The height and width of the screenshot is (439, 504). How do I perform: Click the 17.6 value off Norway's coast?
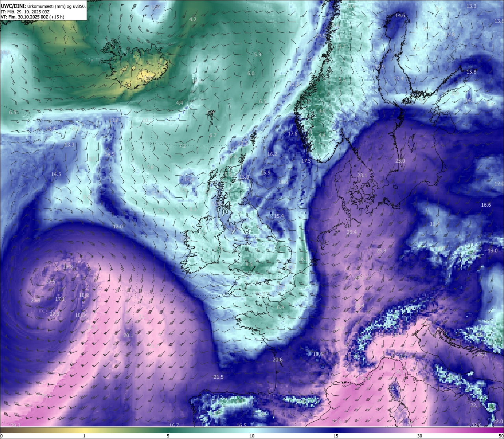pyautogui.click(x=293, y=134)
